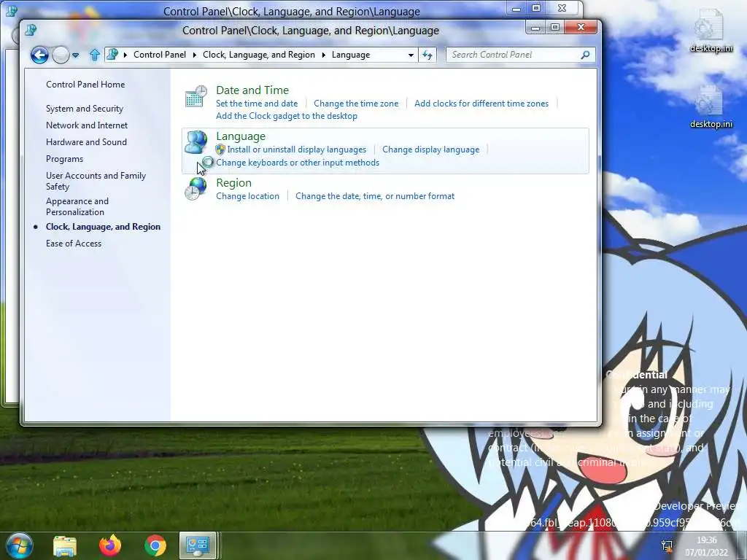Open Ease of Access category
The height and width of the screenshot is (560, 747).
[x=74, y=244]
